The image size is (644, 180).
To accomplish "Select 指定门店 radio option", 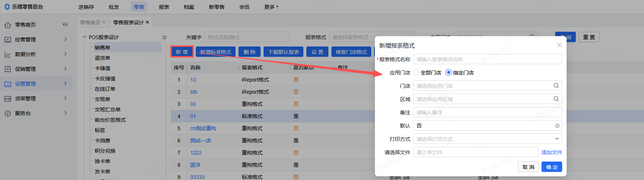I will coord(449,72).
